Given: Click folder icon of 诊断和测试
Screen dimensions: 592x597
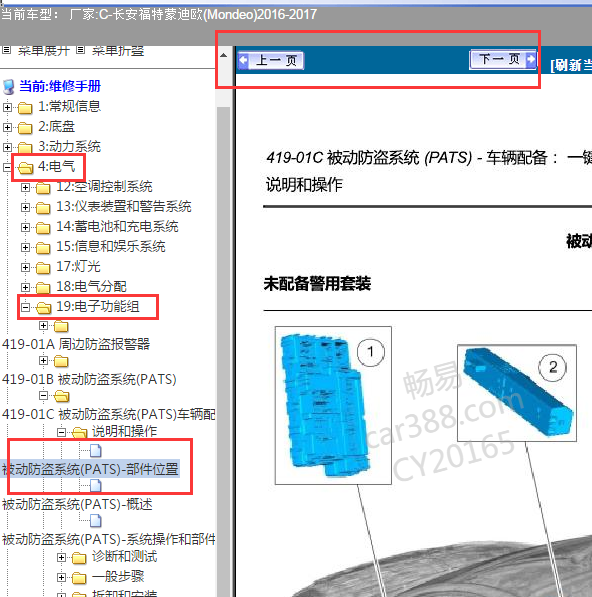Looking at the screenshot, I should [79, 558].
